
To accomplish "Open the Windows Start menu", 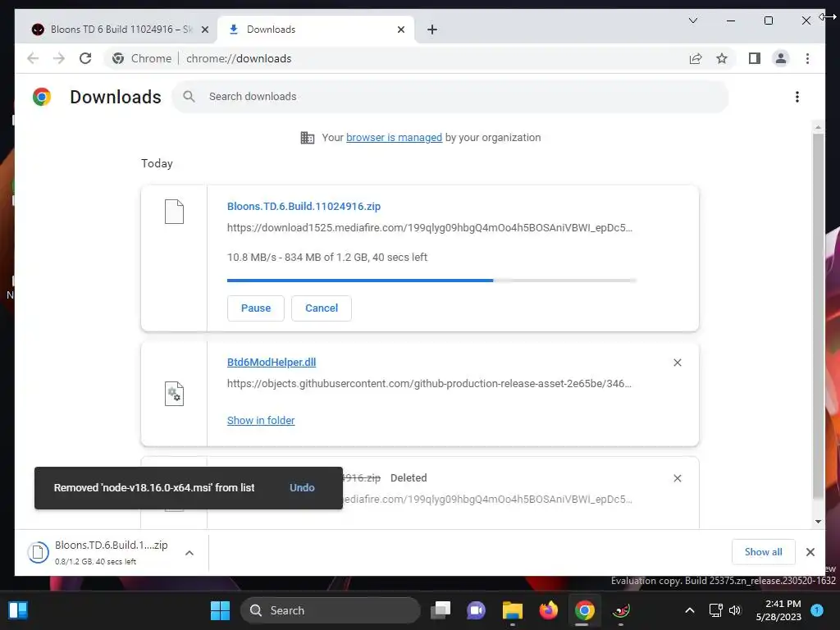I will point(220,610).
